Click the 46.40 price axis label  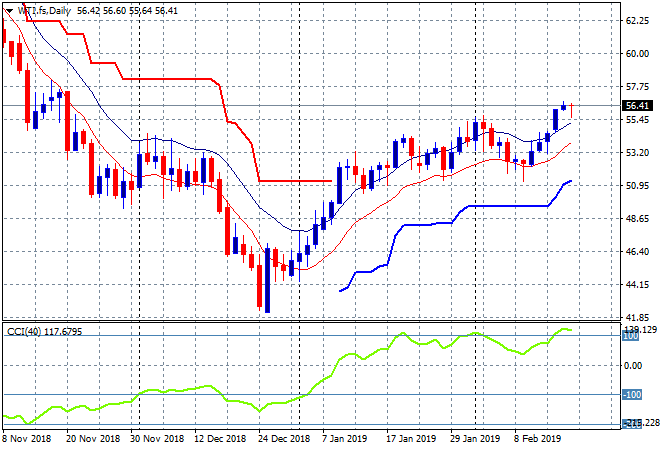[x=637, y=252]
